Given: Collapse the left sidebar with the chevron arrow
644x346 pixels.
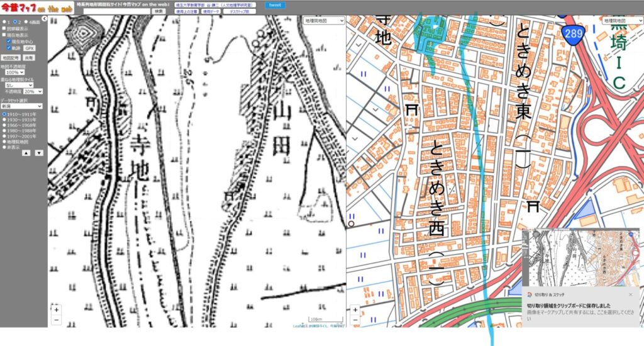Looking at the screenshot, I should tap(44, 19).
